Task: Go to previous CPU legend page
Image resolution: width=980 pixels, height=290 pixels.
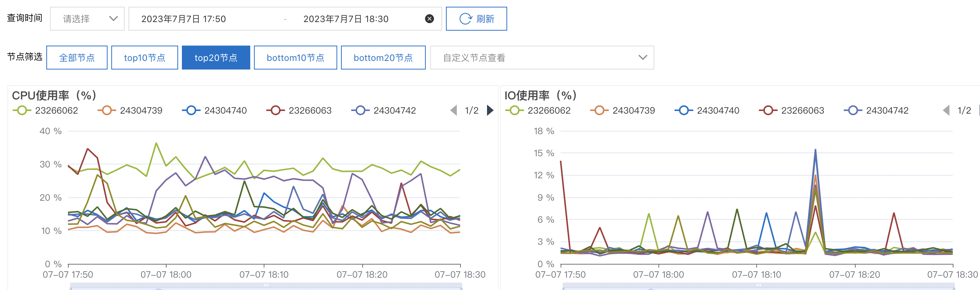Action: point(453,110)
